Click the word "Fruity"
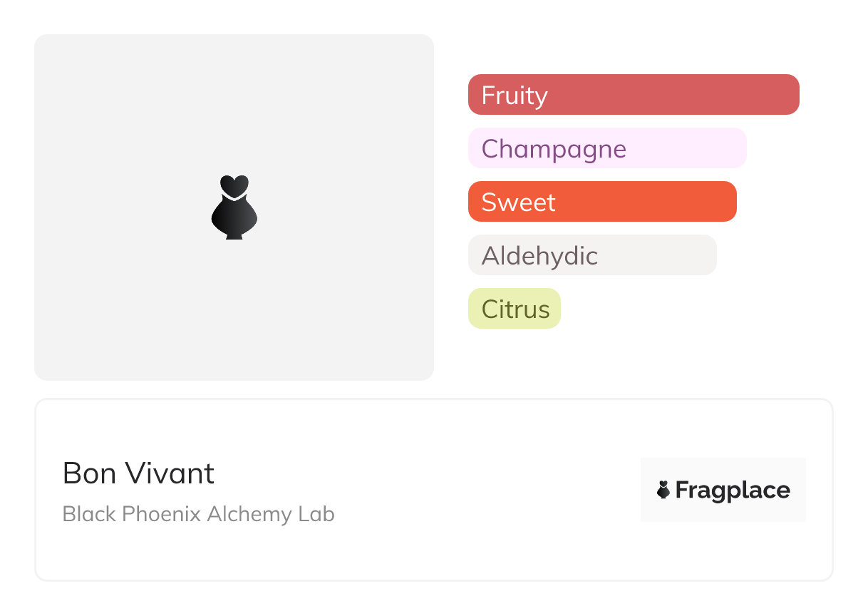Image resolution: width=868 pixels, height=616 pixels. [x=514, y=95]
